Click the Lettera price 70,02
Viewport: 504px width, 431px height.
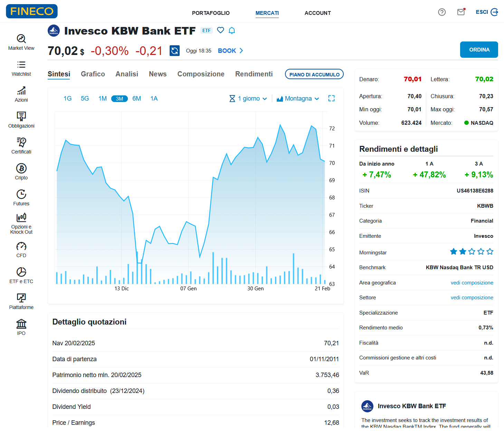pos(484,79)
